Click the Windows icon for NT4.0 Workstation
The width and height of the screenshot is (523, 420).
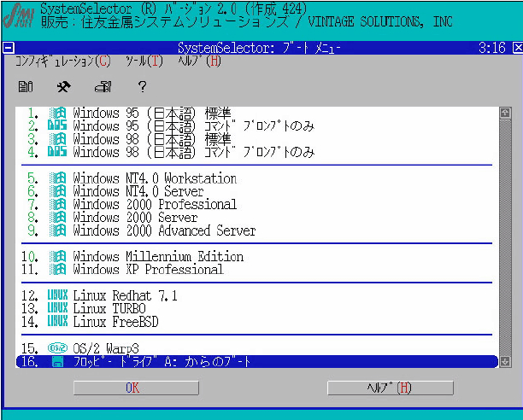[x=57, y=178]
